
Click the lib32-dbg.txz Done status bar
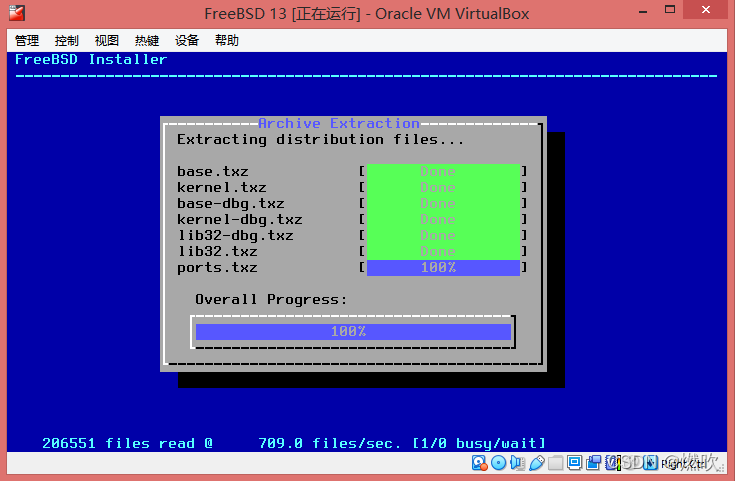pyautogui.click(x=443, y=235)
